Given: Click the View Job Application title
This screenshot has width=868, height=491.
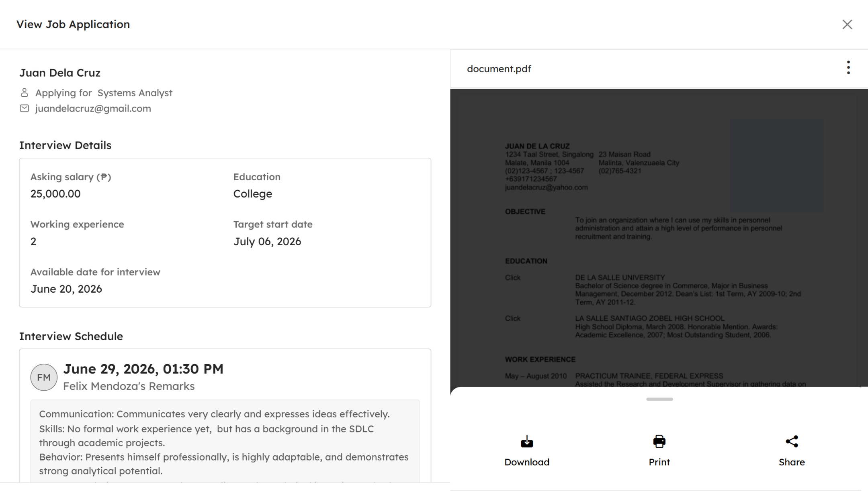Looking at the screenshot, I should (x=73, y=24).
